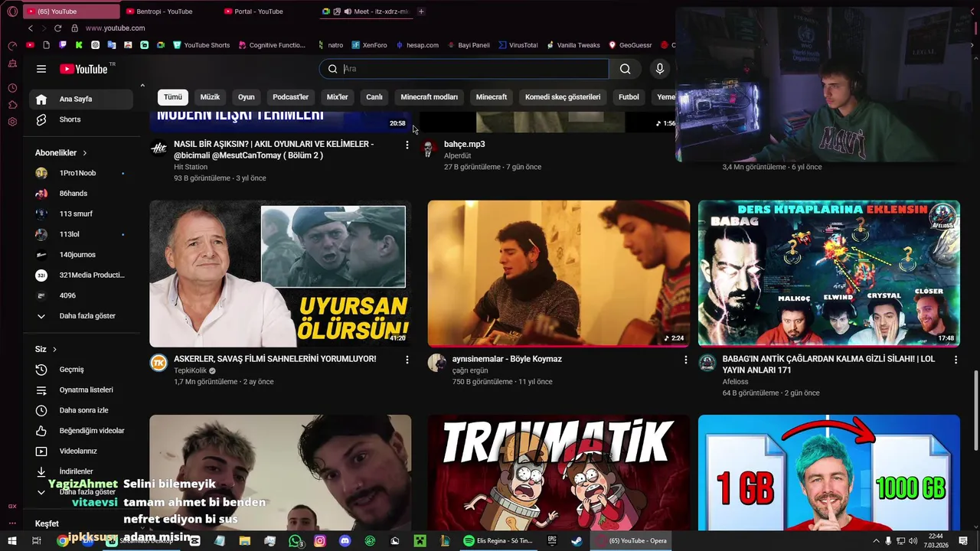The width and height of the screenshot is (980, 551).
Task: Open 86hands subscription channel
Action: [81, 194]
